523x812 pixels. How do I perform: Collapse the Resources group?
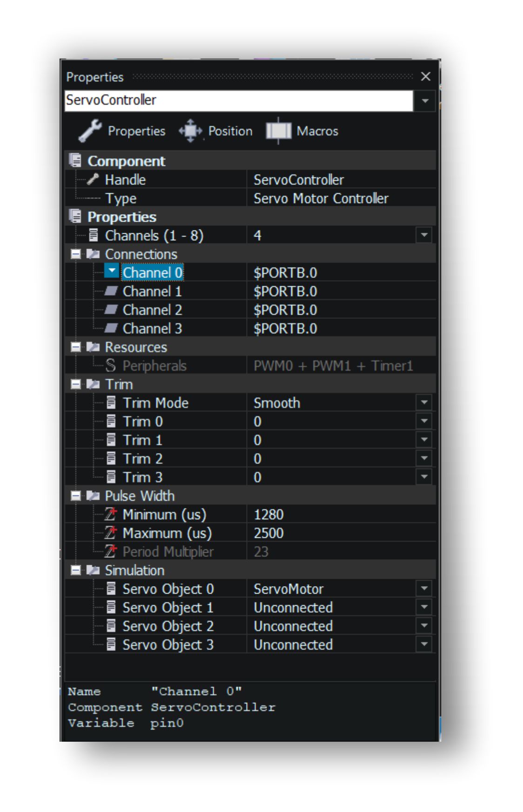pyautogui.click(x=75, y=347)
